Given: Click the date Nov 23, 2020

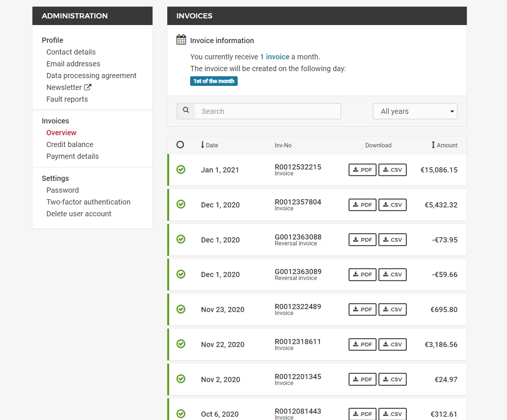Looking at the screenshot, I should (223, 309).
